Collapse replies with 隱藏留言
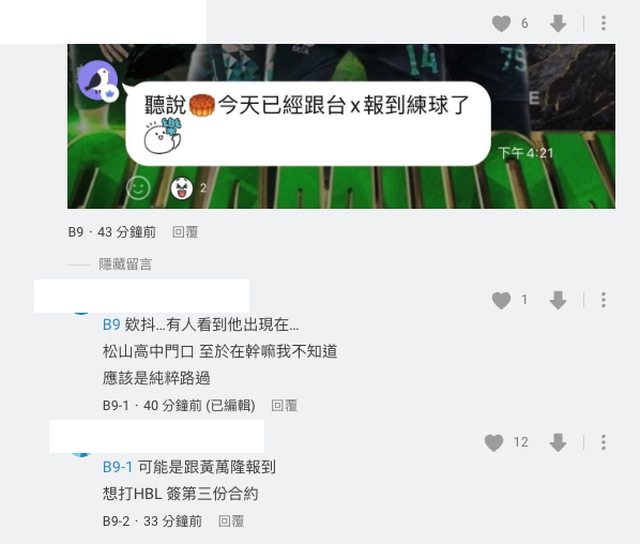This screenshot has width=640, height=544. coord(125,264)
